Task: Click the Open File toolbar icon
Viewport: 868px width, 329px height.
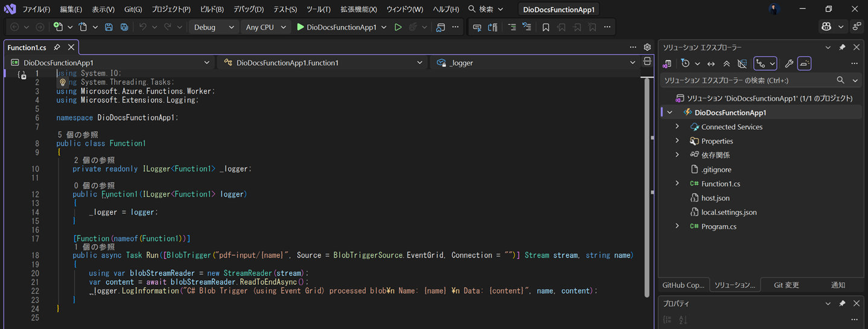Action: [x=83, y=27]
